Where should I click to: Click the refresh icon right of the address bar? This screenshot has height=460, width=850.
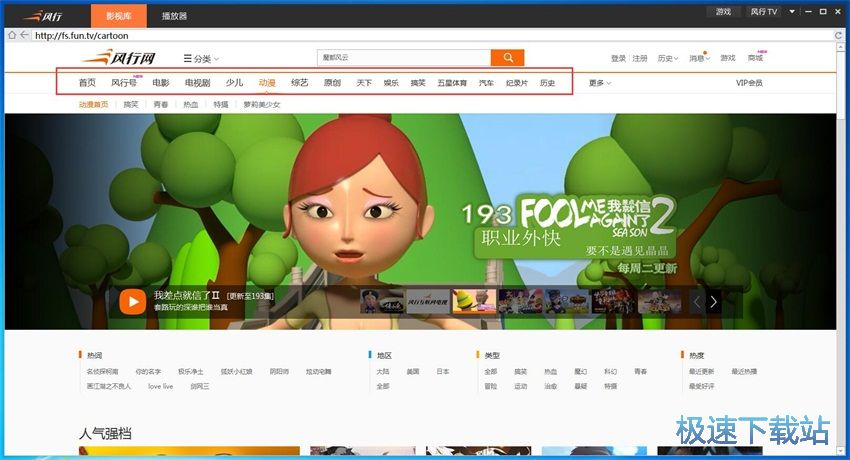click(838, 35)
